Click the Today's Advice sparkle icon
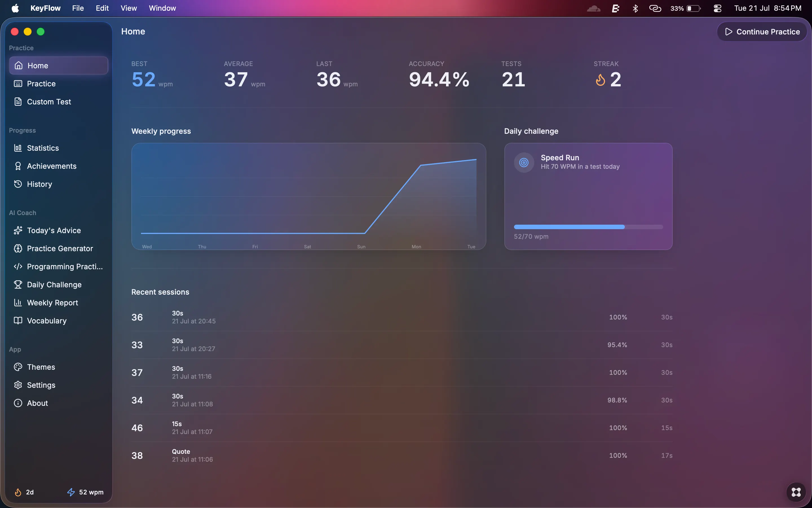 click(18, 230)
